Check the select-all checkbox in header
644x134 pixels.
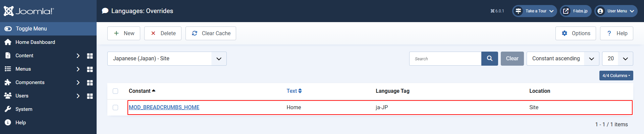(115, 91)
